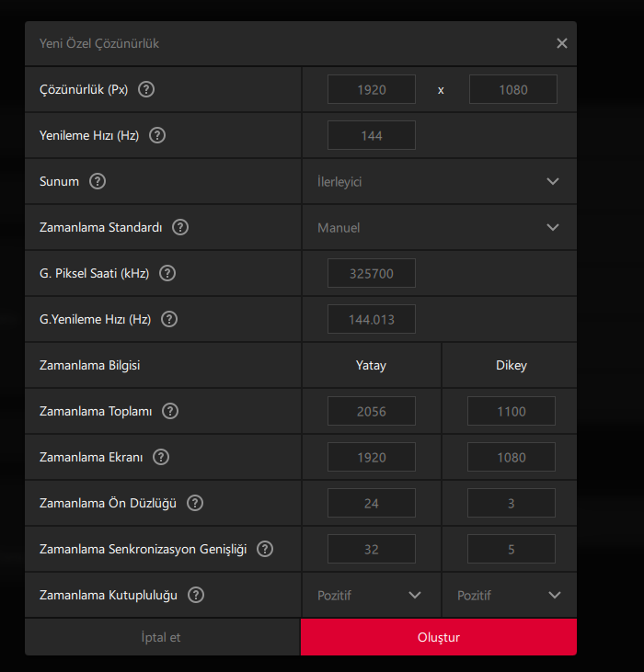
Task: Open help for Çözünürlük (Px)
Action: tap(146, 89)
